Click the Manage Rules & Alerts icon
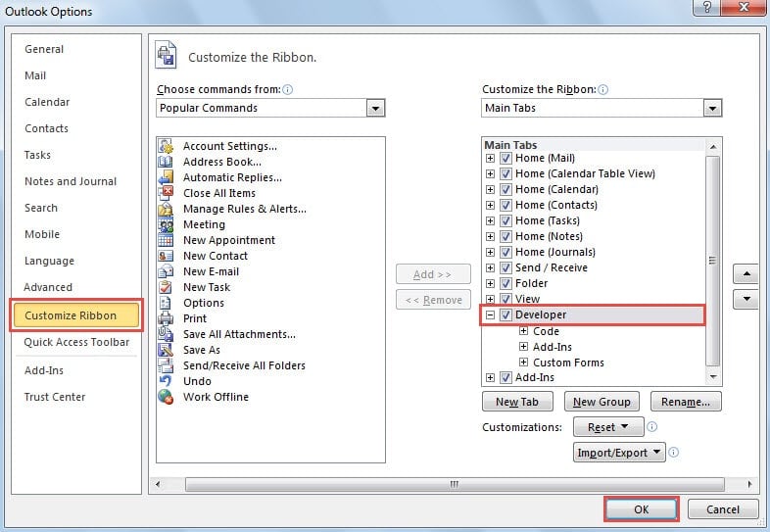Viewport: 770px width, 532px height. pos(166,209)
